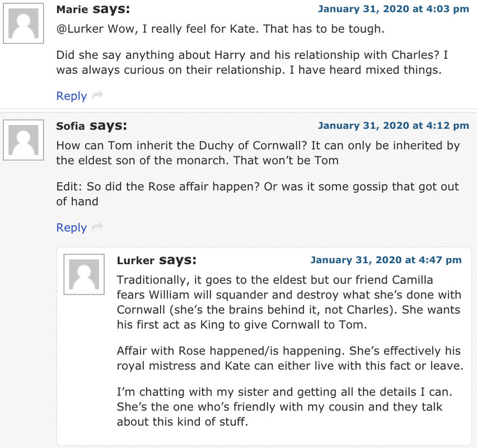This screenshot has height=448, width=477.
Task: Click the reply arrow icon under Sofia's comment
Action: pos(97,227)
